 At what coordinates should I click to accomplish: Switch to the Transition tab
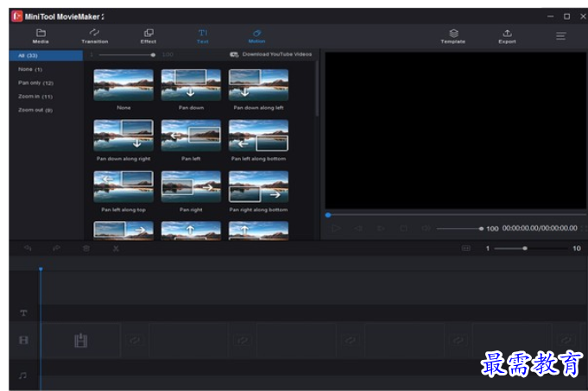point(94,36)
